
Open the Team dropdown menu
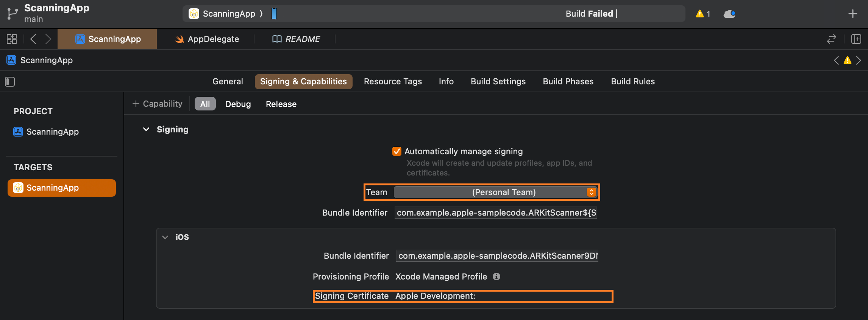point(495,192)
